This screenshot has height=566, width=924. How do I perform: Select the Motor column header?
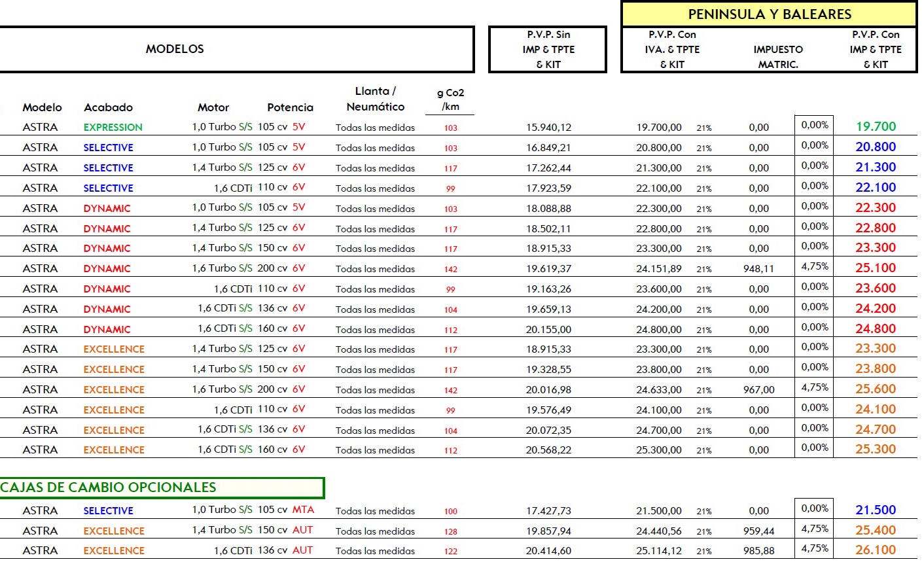coord(213,107)
